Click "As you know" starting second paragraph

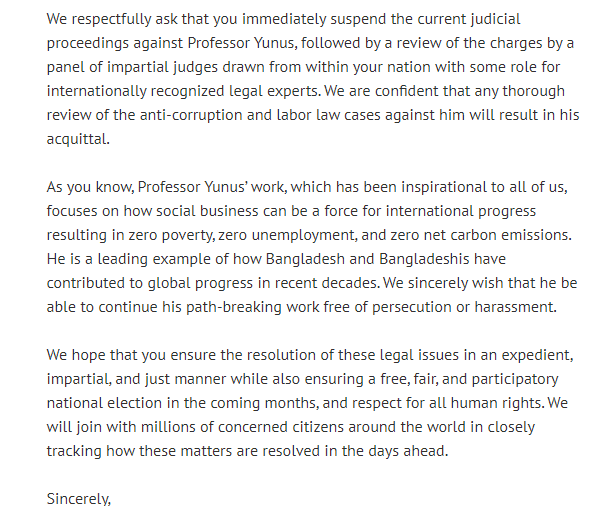(x=90, y=187)
